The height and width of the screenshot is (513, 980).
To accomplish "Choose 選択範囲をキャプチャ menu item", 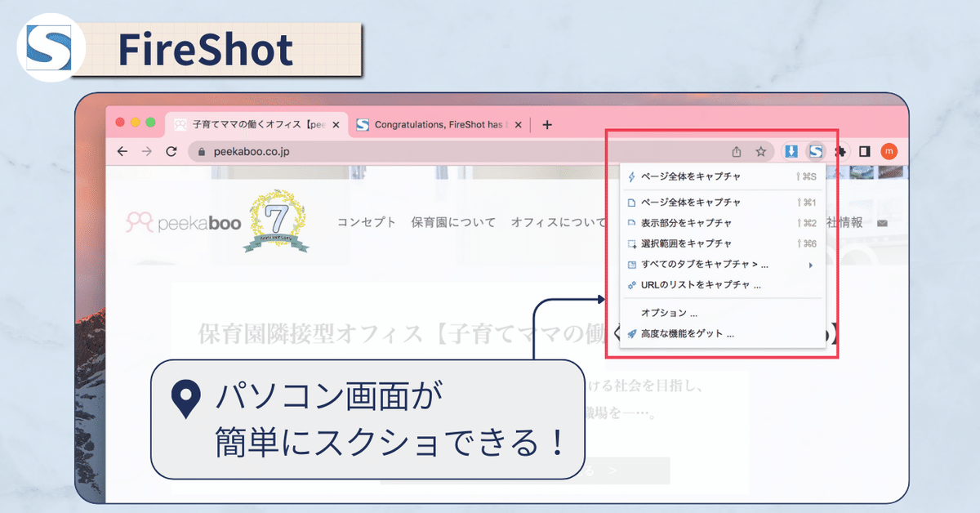I will tap(723, 243).
